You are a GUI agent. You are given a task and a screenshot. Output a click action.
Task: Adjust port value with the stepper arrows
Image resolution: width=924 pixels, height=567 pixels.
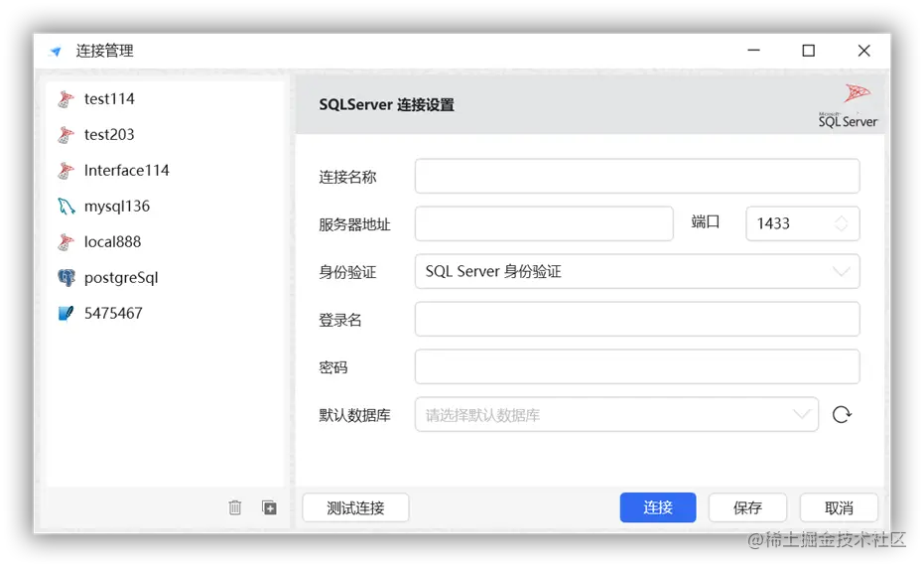pos(841,223)
